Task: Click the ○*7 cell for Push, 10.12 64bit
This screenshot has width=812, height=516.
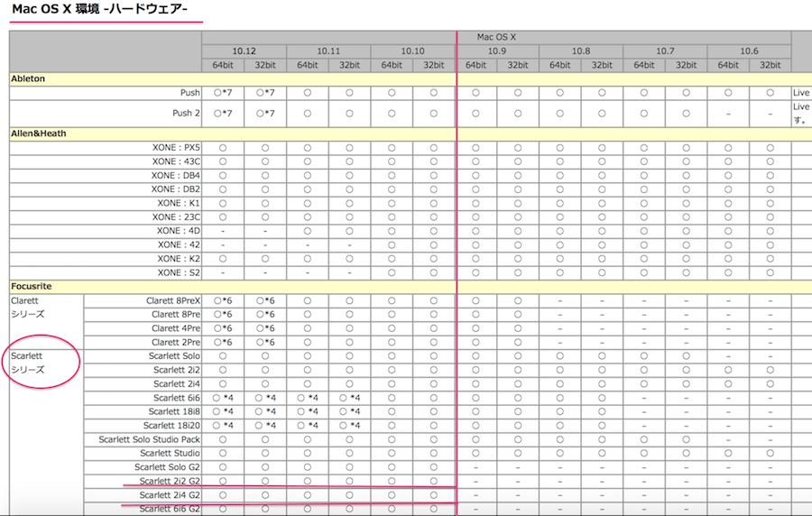Action: pyautogui.click(x=223, y=93)
